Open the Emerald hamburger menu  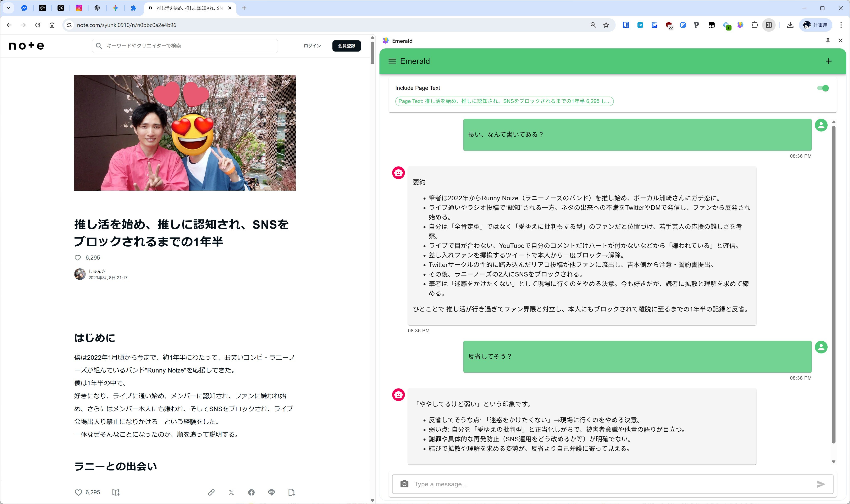[x=392, y=61]
